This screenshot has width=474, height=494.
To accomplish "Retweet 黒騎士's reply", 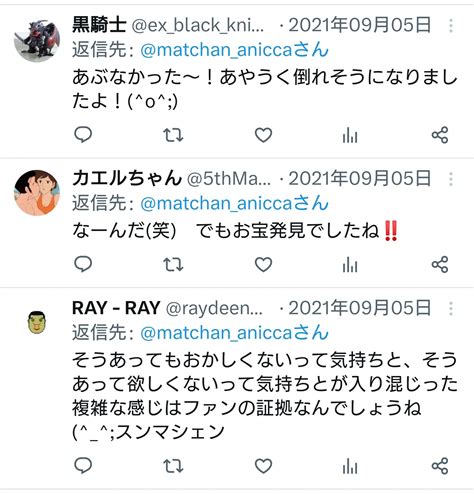I will coord(173,135).
